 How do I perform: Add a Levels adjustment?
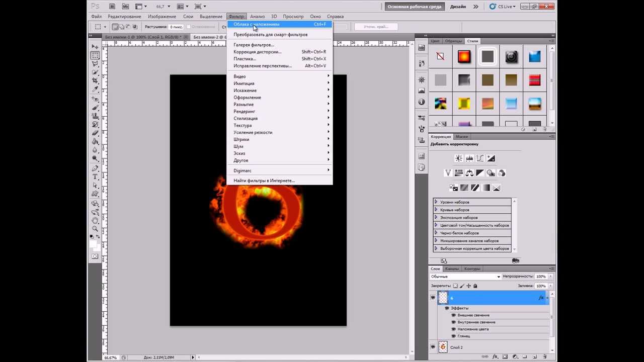coord(469,158)
